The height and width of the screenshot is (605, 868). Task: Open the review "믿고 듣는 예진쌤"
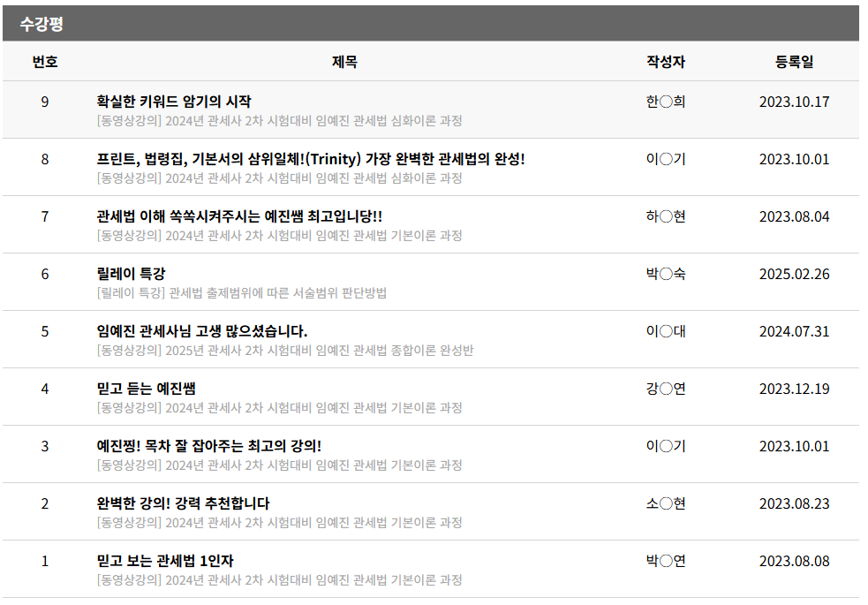coord(146,389)
